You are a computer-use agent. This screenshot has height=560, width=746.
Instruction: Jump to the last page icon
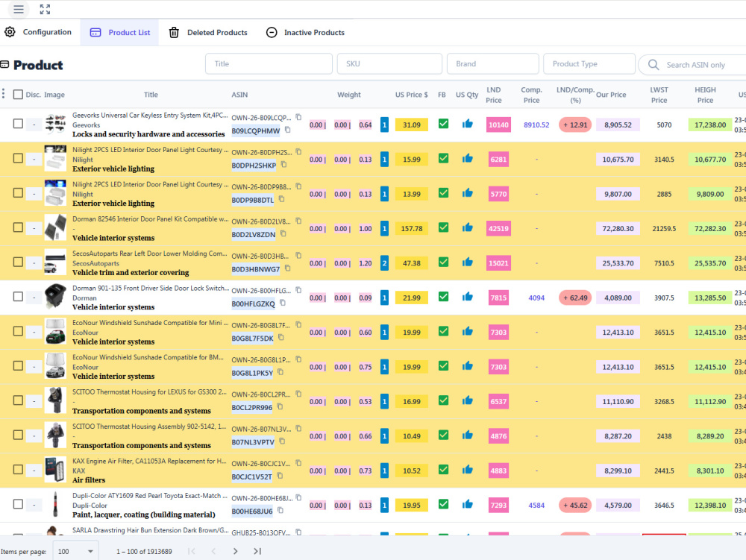click(257, 551)
